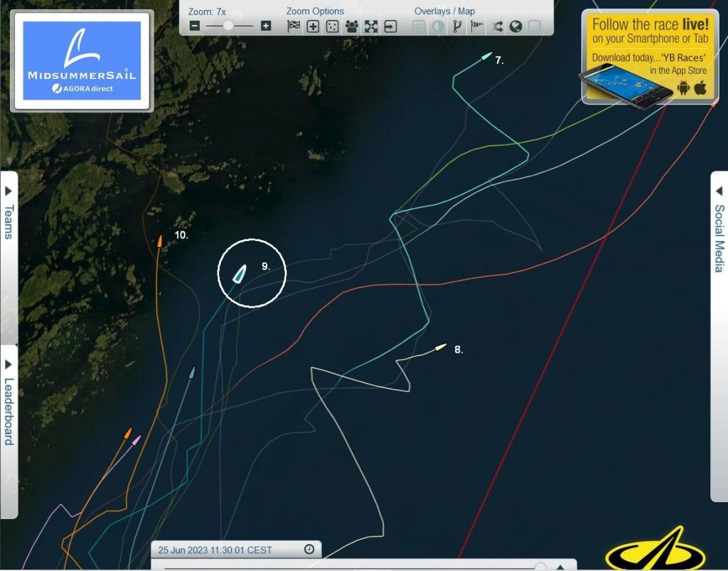
Task: Expand the Teams side panel
Action: 9,213
